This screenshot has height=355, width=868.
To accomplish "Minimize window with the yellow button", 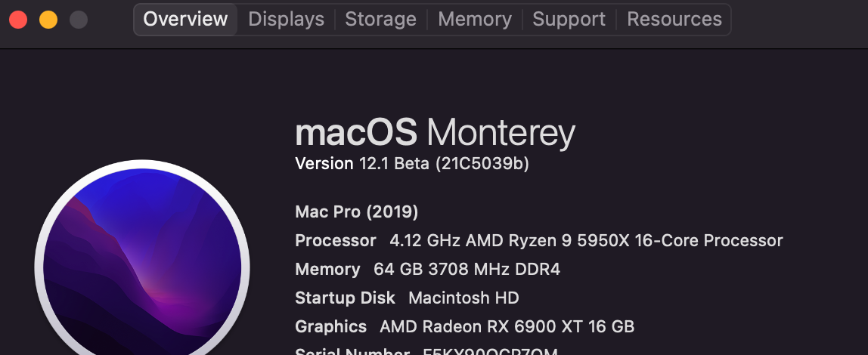I will pyautogui.click(x=48, y=20).
